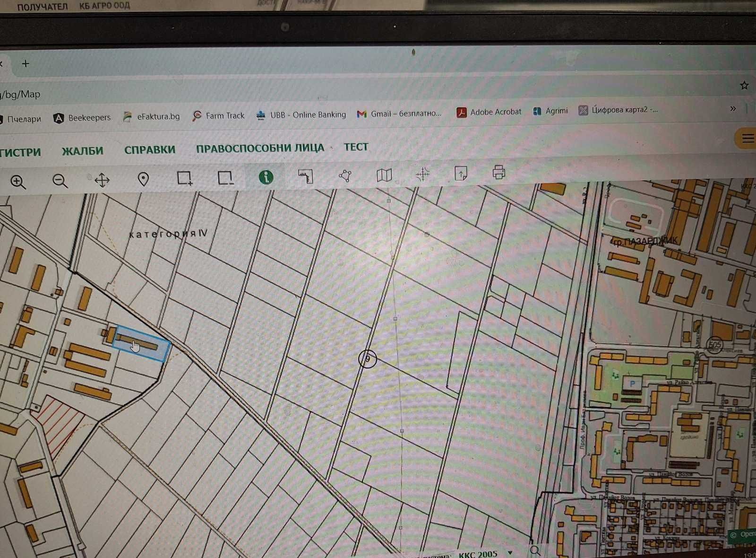This screenshot has width=756, height=558.
Task: Toggle the green information tool
Action: (x=266, y=177)
